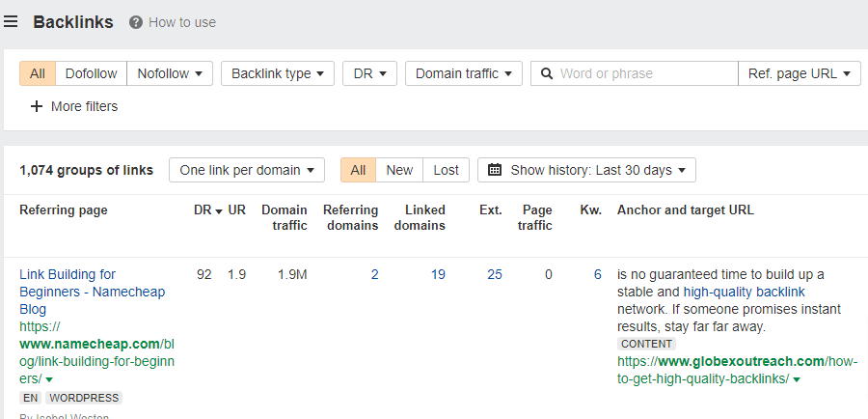Open the One link per domain dropdown
This screenshot has height=419, width=868.
[247, 170]
